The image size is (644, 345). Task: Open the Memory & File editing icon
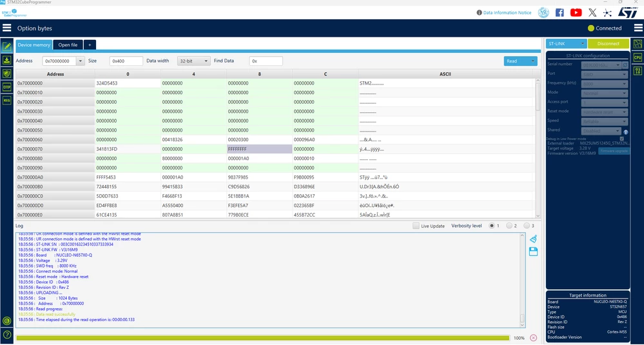(6, 46)
